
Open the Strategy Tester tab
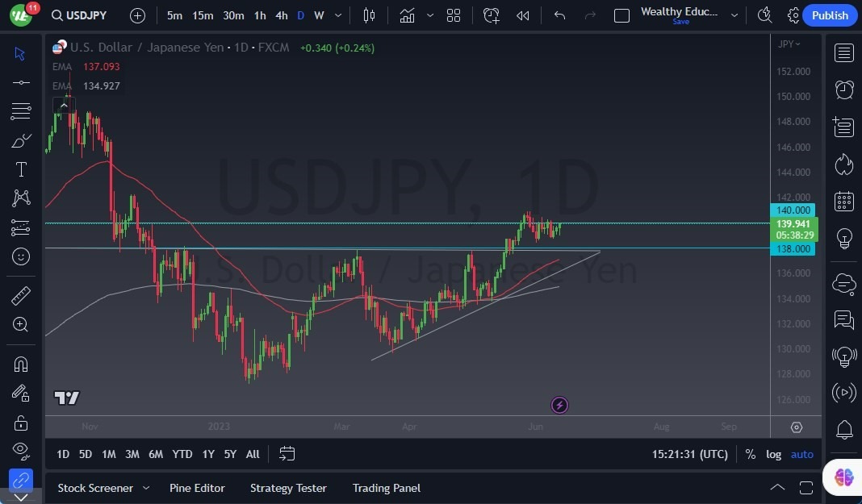point(288,488)
